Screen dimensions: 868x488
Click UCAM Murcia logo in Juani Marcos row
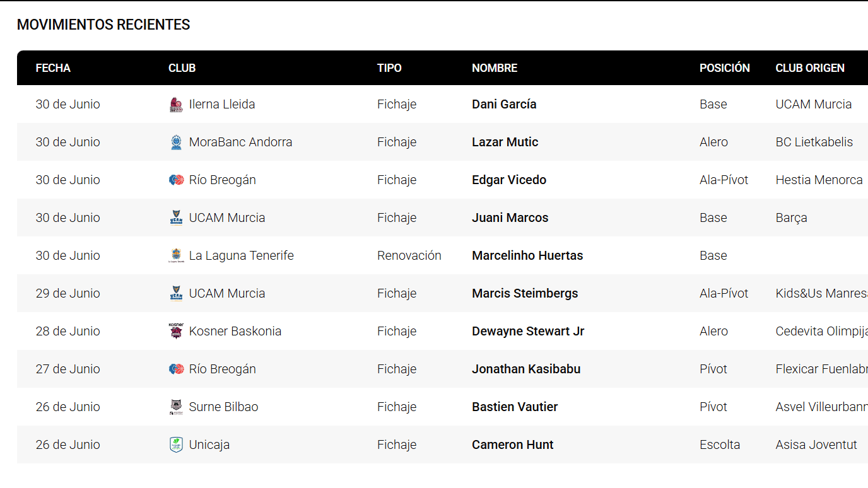[176, 218]
